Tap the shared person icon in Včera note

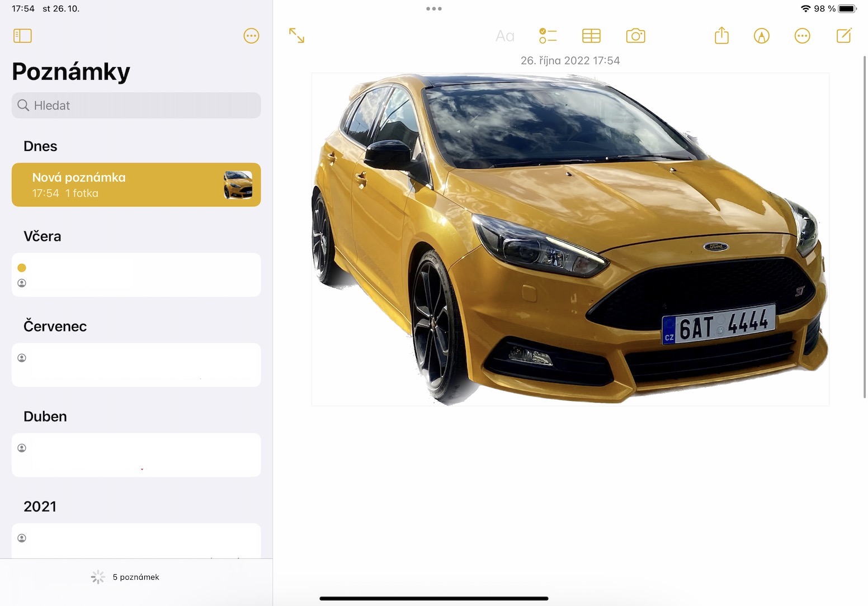tap(22, 283)
